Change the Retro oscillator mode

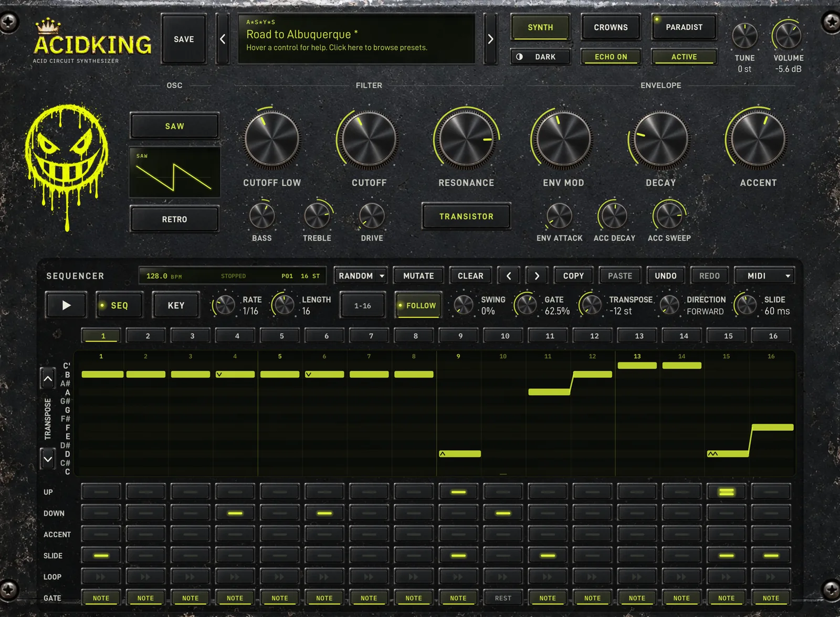174,219
